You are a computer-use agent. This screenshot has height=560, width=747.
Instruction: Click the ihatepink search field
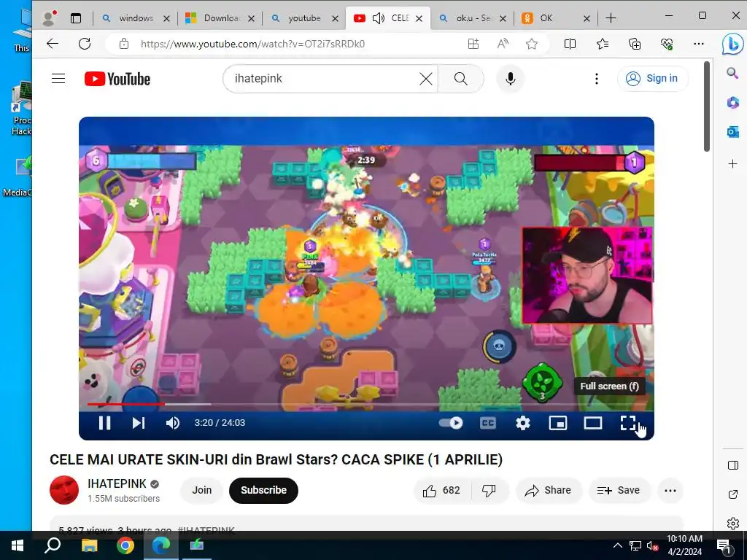[324, 79]
